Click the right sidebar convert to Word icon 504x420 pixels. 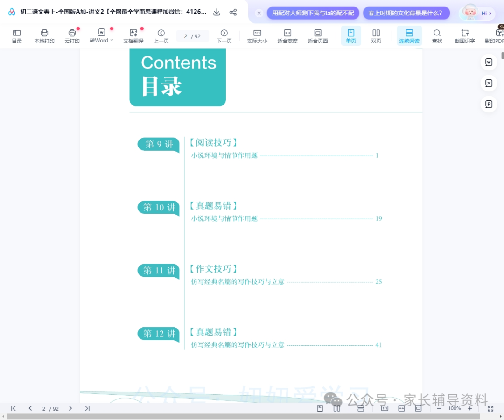[x=489, y=63]
